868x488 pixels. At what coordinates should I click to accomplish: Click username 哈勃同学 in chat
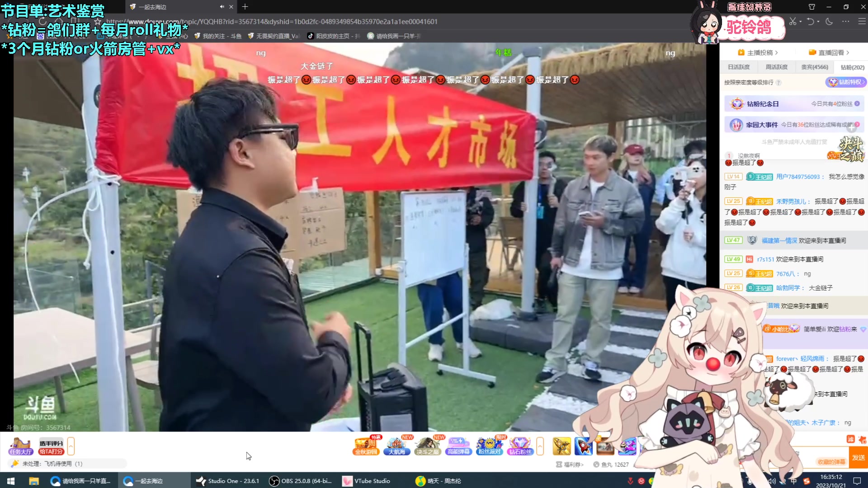pyautogui.click(x=788, y=287)
